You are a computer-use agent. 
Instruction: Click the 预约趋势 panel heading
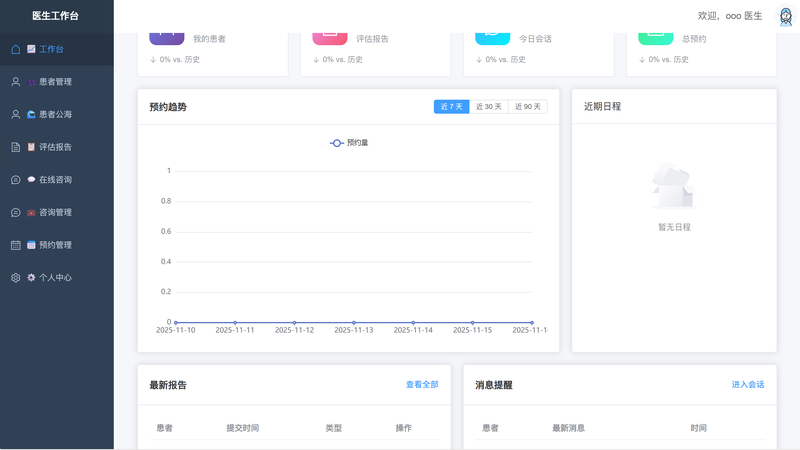coord(168,107)
